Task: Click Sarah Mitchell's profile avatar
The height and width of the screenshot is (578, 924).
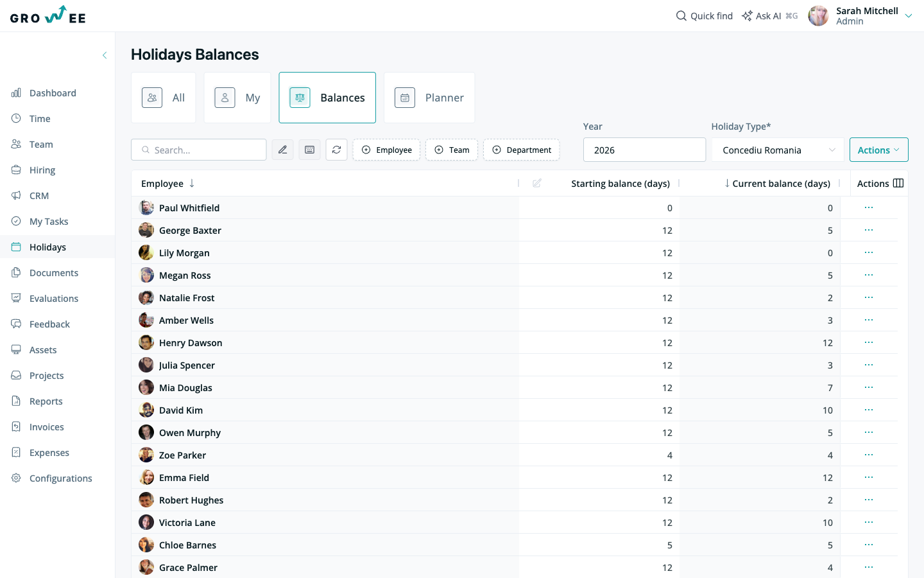Action: (x=818, y=16)
